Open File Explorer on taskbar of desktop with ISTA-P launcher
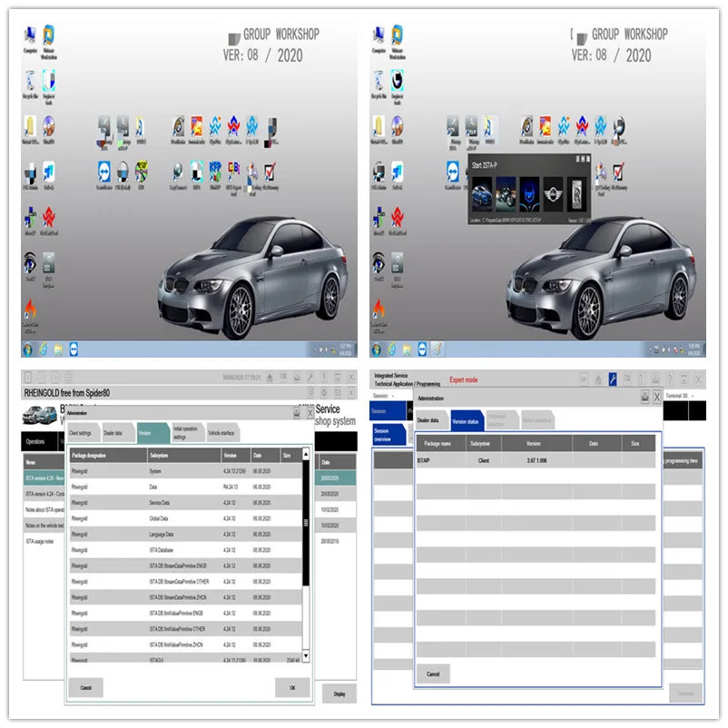This screenshot has width=728, height=728. pyautogui.click(x=407, y=349)
